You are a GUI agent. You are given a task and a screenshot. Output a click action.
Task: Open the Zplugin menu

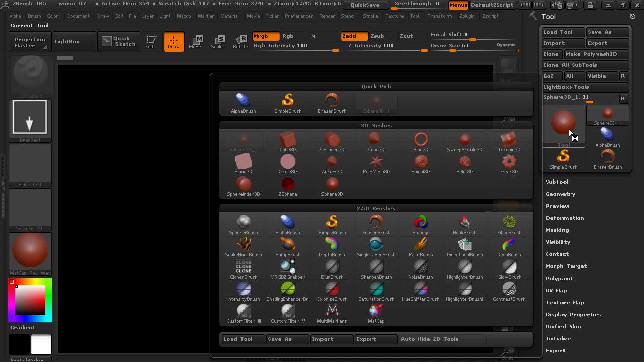(x=467, y=16)
